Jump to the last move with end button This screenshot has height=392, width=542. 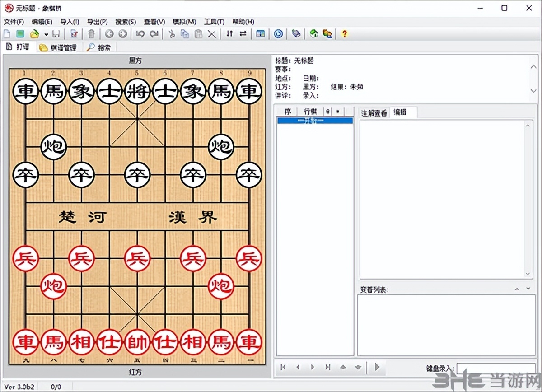327,367
